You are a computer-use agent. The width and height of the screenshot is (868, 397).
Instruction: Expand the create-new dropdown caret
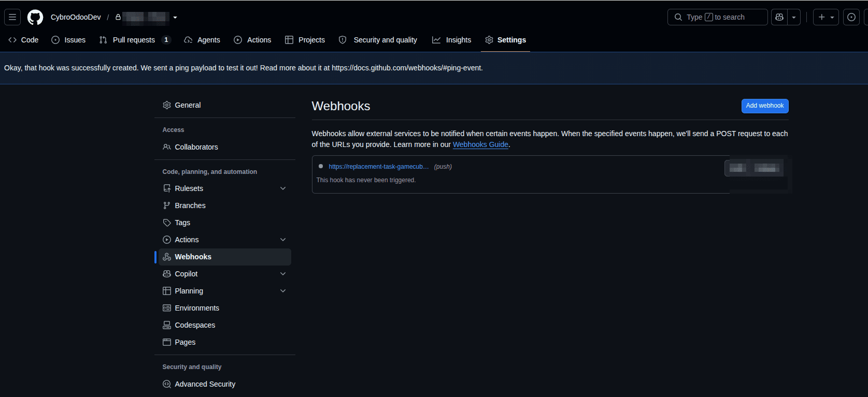pos(832,17)
